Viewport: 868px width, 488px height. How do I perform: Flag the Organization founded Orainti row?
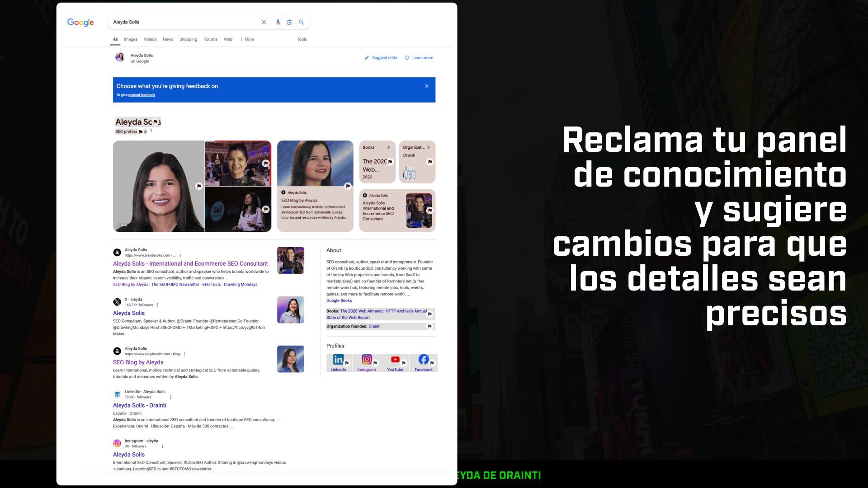click(x=429, y=326)
